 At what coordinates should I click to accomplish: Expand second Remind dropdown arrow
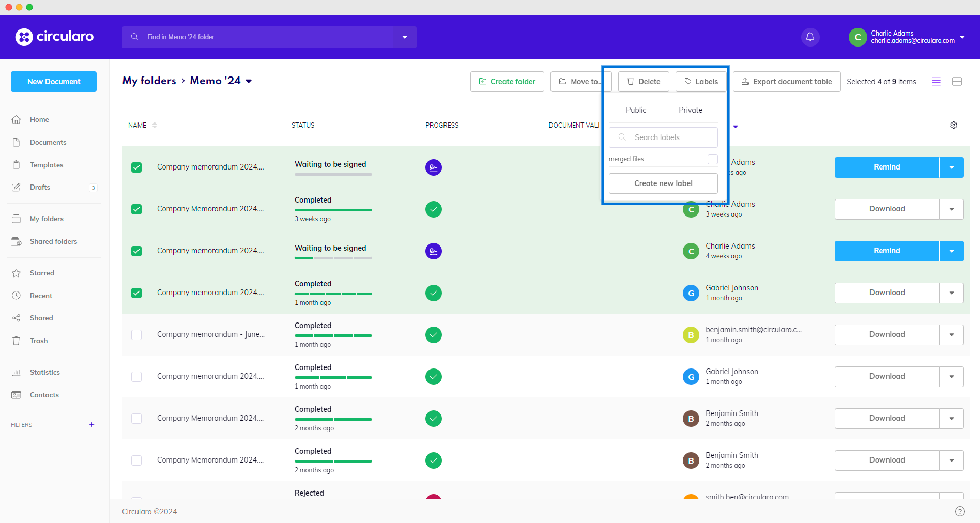coord(952,251)
